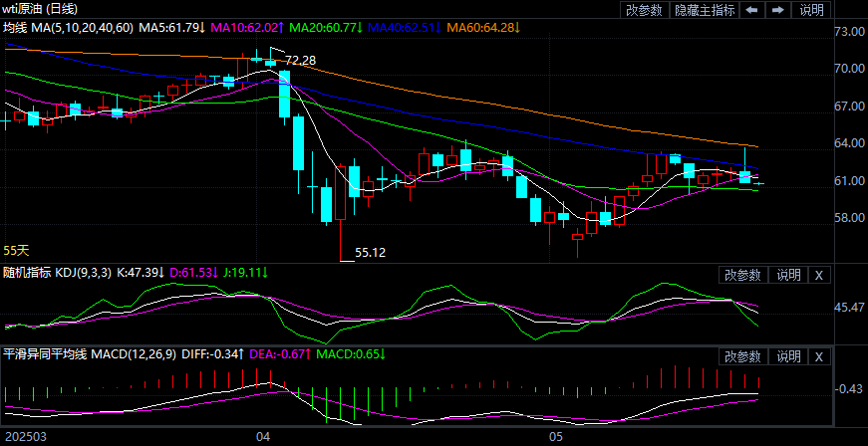Click the 73.00 price axis label
This screenshot has width=868, height=446.
click(850, 32)
